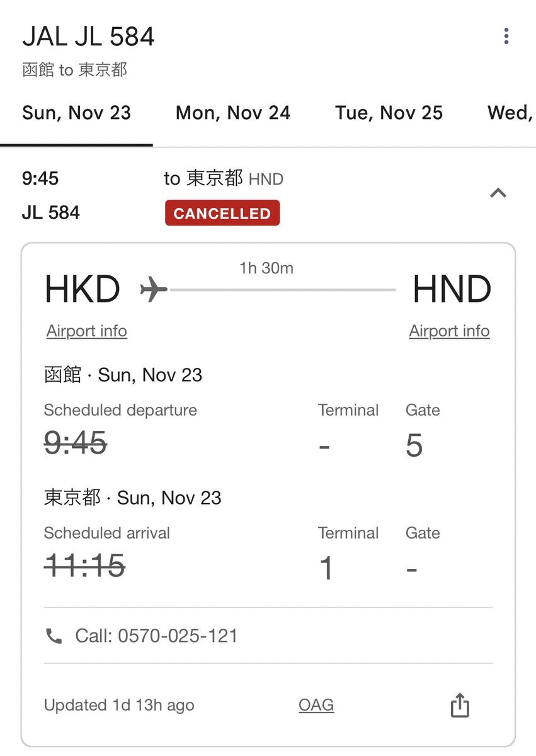Screen dimensions: 536x756
Task: Tap the share icon at card bottom
Action: 460,705
